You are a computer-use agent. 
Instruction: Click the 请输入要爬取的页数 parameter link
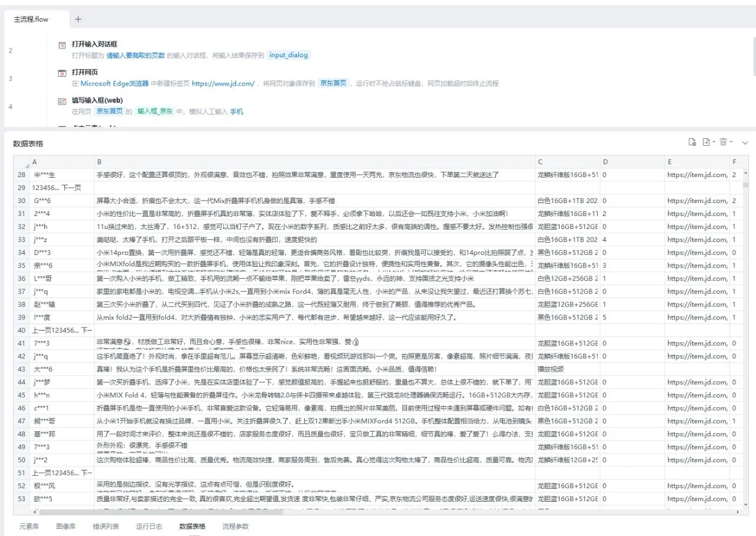click(135, 55)
